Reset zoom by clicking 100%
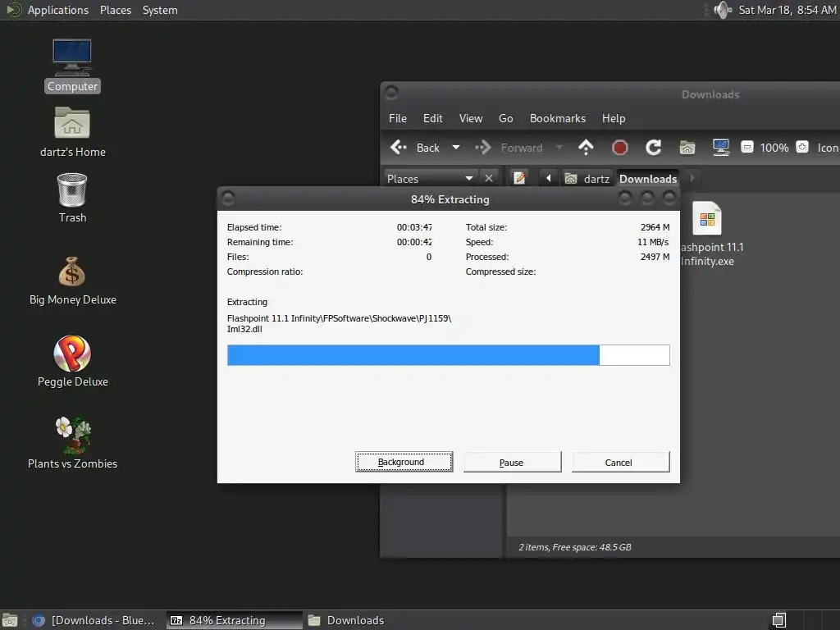This screenshot has height=630, width=840. pyautogui.click(x=774, y=148)
